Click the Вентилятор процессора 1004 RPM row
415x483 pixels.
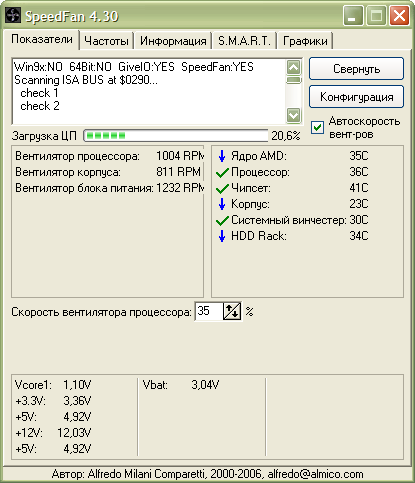(109, 156)
